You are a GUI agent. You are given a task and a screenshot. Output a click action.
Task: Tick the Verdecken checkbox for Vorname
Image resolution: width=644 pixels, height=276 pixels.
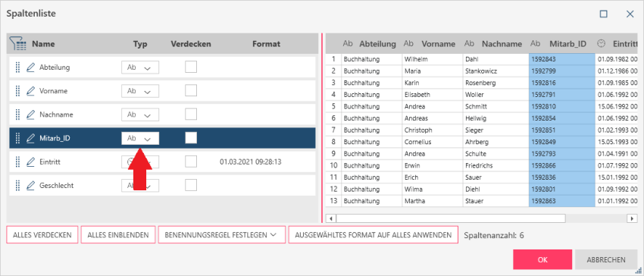pos(191,90)
